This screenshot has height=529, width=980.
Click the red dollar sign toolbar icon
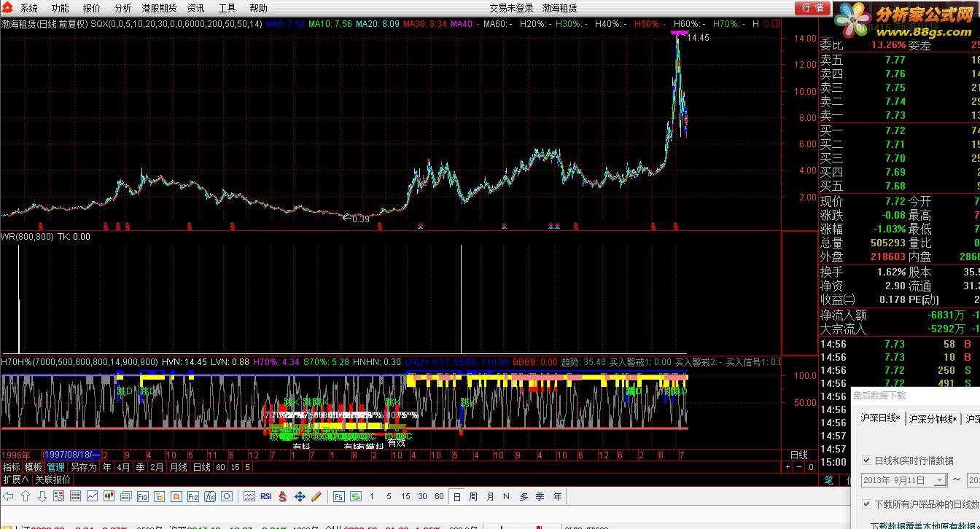pyautogui.click(x=283, y=496)
